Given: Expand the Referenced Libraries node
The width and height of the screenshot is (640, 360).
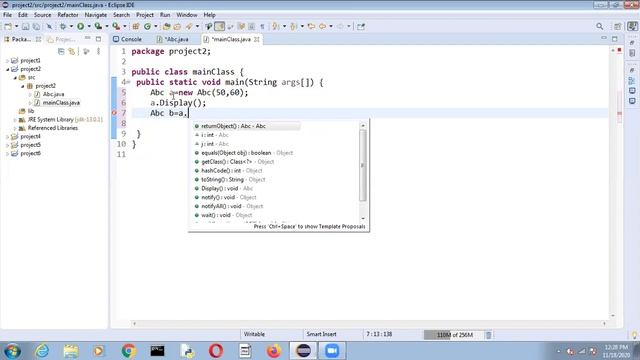Looking at the screenshot, I should coord(15,128).
